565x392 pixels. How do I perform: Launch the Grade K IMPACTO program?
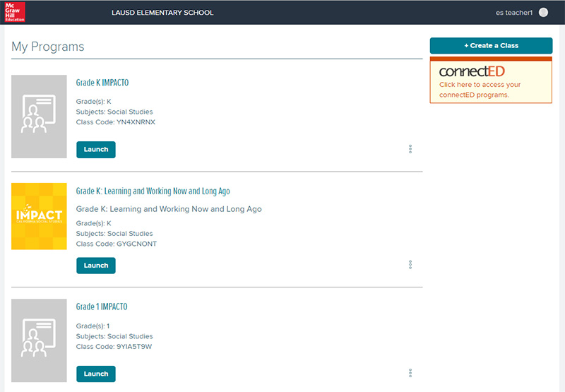click(x=96, y=150)
